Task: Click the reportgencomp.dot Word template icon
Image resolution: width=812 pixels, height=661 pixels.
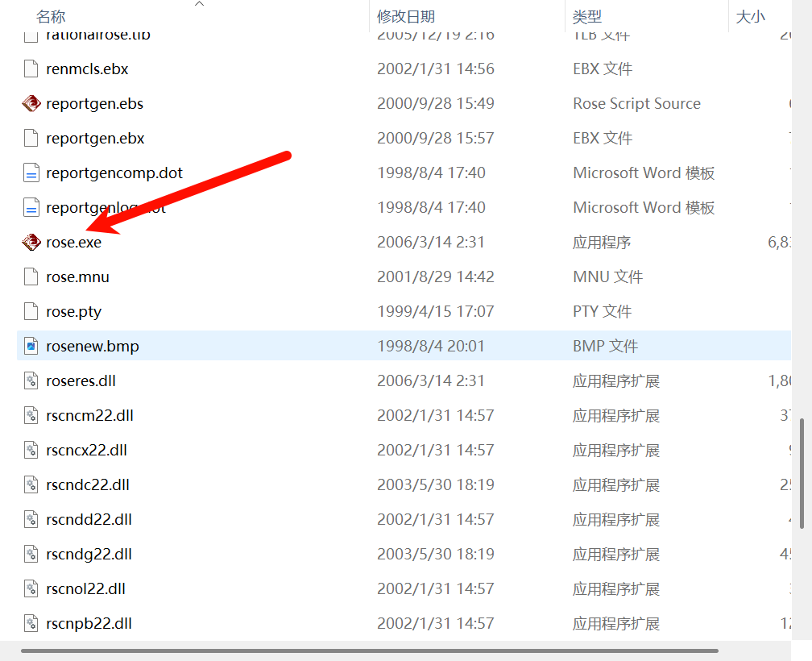Action: coord(31,173)
